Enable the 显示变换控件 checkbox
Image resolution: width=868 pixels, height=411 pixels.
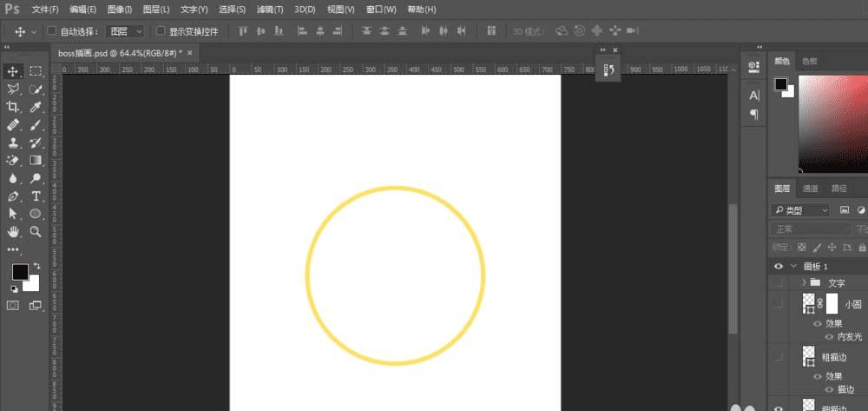click(x=161, y=31)
